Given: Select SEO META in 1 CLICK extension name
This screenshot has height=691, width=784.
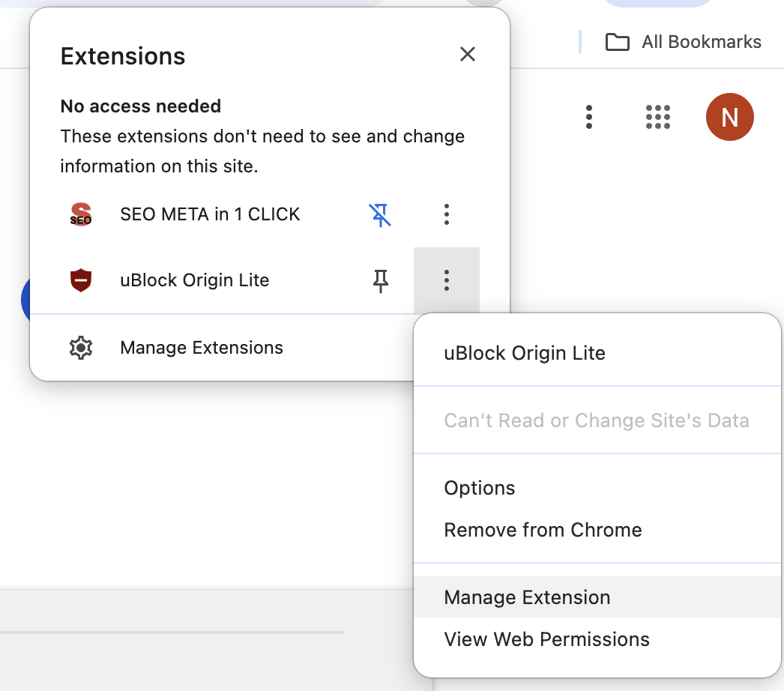Looking at the screenshot, I should [x=210, y=214].
